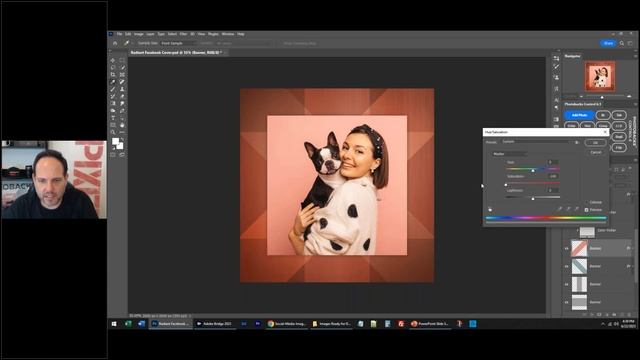Hide the blue-gray diagonal-stripe Banner layer
Screen dimensions: 640x360
567,266
